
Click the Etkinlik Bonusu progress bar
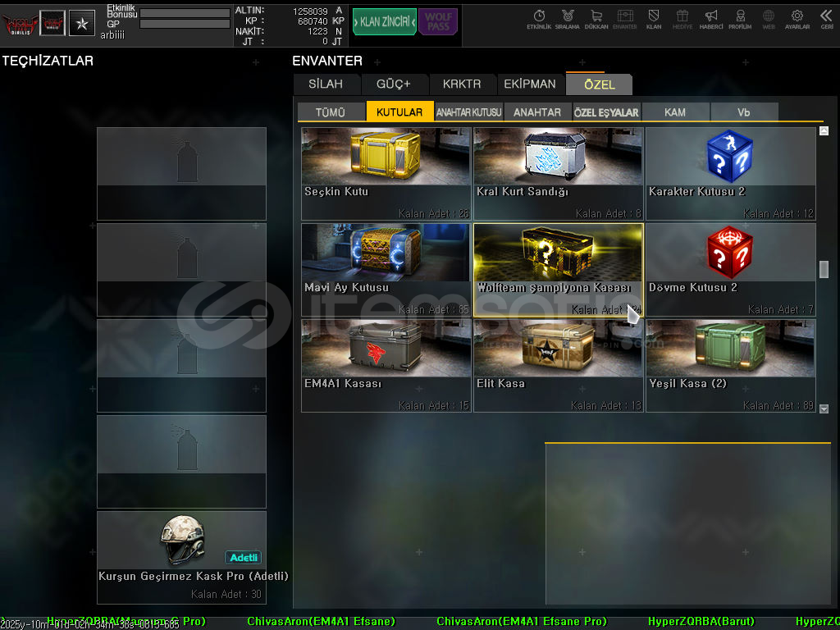(185, 13)
